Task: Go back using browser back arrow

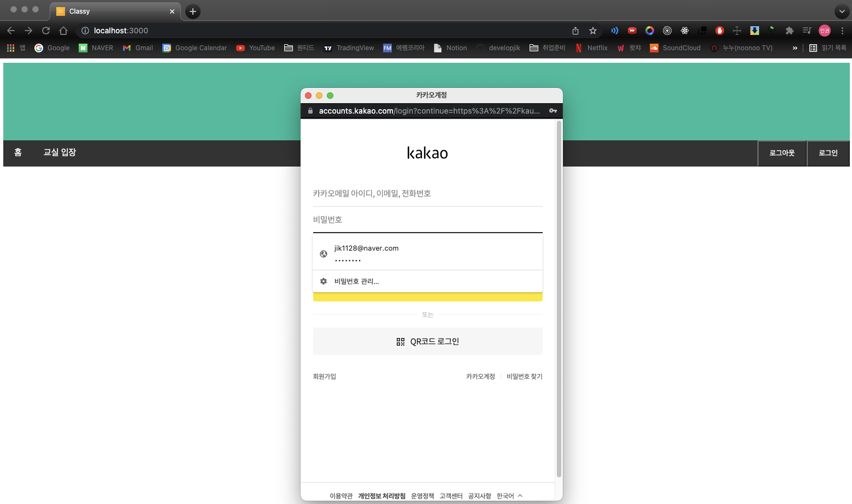Action: [x=11, y=31]
